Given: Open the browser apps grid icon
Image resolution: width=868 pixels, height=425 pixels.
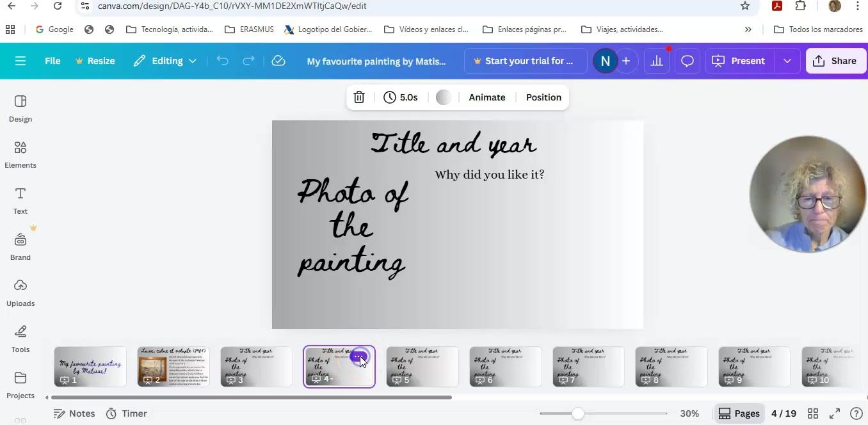Looking at the screenshot, I should [10, 29].
